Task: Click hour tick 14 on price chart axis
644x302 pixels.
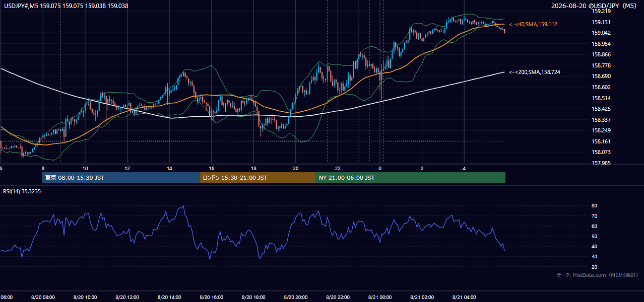Action: (x=169, y=169)
